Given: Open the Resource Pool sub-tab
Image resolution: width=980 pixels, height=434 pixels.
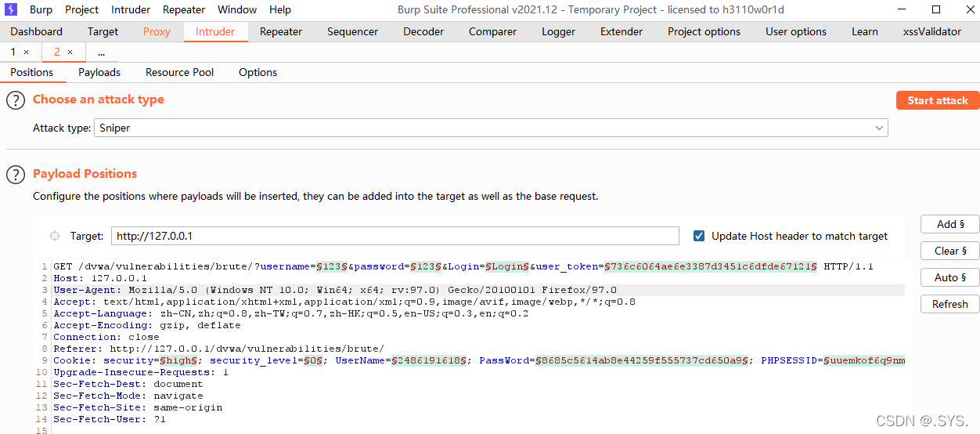Looking at the screenshot, I should pyautogui.click(x=179, y=72).
